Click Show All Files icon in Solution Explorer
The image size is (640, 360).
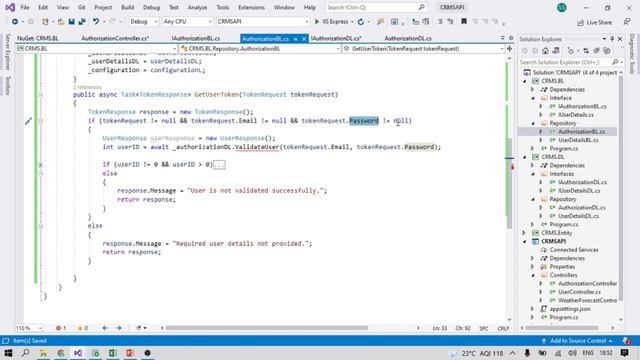(x=607, y=51)
